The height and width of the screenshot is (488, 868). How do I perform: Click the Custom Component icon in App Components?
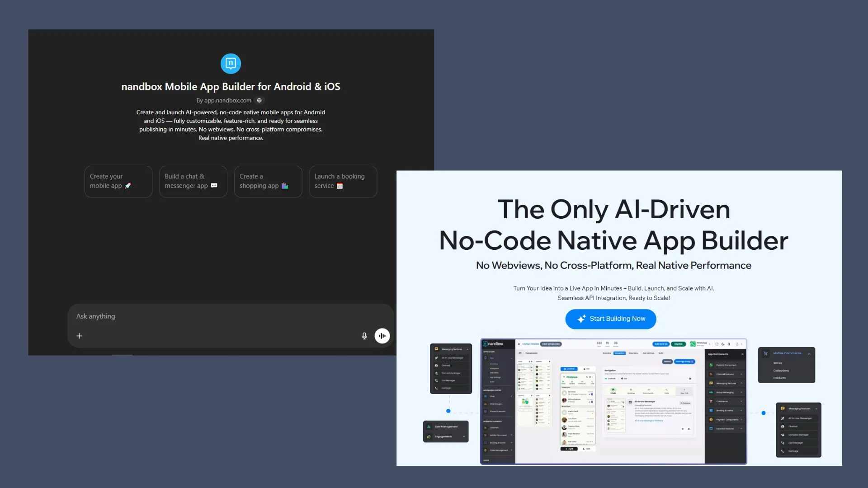(711, 365)
